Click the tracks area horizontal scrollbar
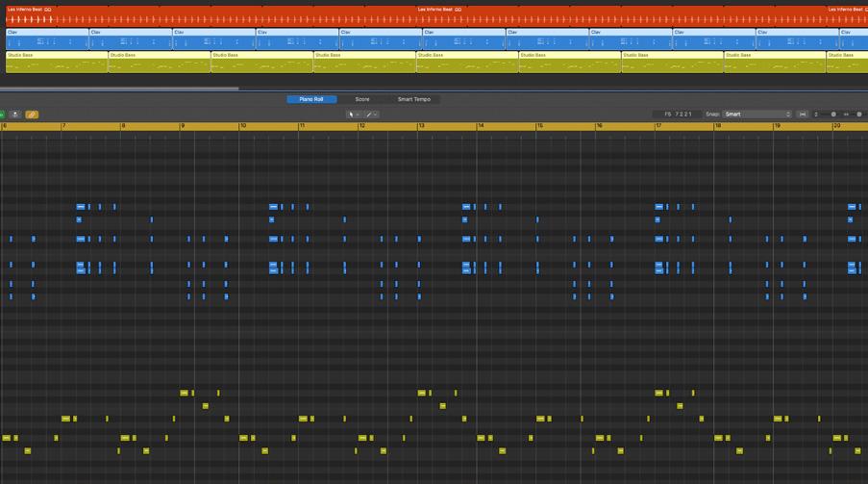 point(119,89)
